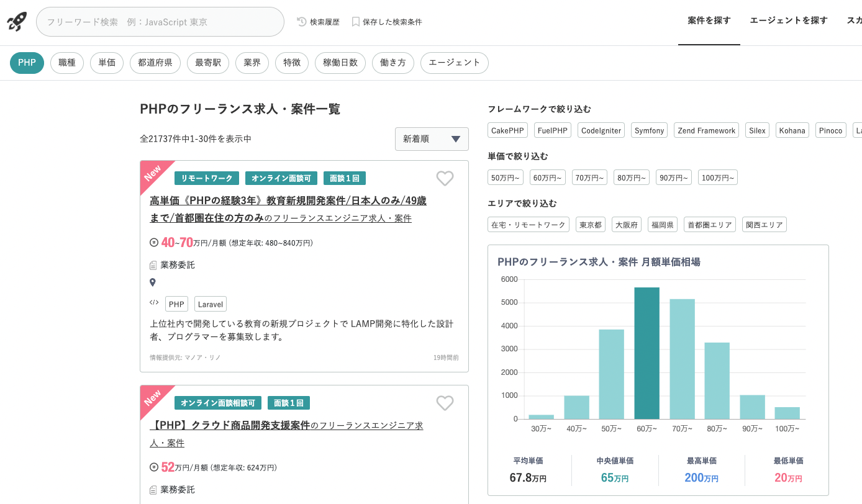
Task: Open saved search conditions bookmark icon
Action: pos(356,22)
